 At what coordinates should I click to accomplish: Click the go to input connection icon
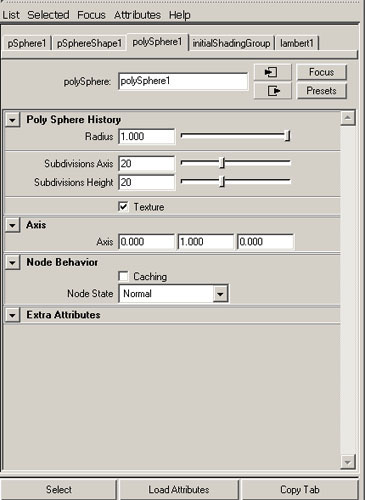(x=272, y=72)
